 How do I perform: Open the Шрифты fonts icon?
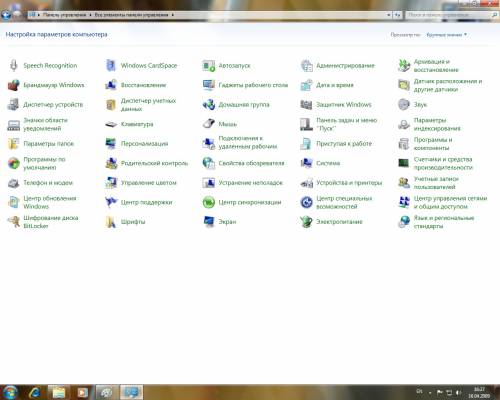(111, 222)
